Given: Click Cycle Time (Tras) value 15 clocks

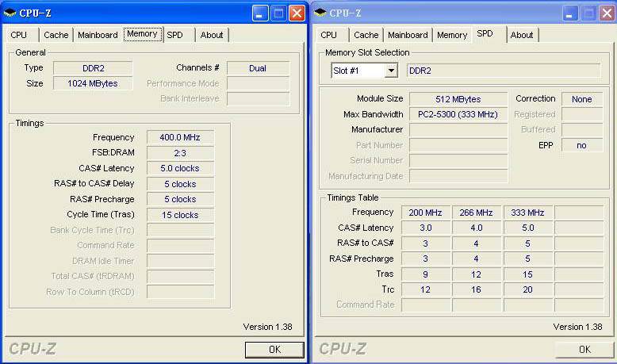Looking at the screenshot, I should point(180,215).
